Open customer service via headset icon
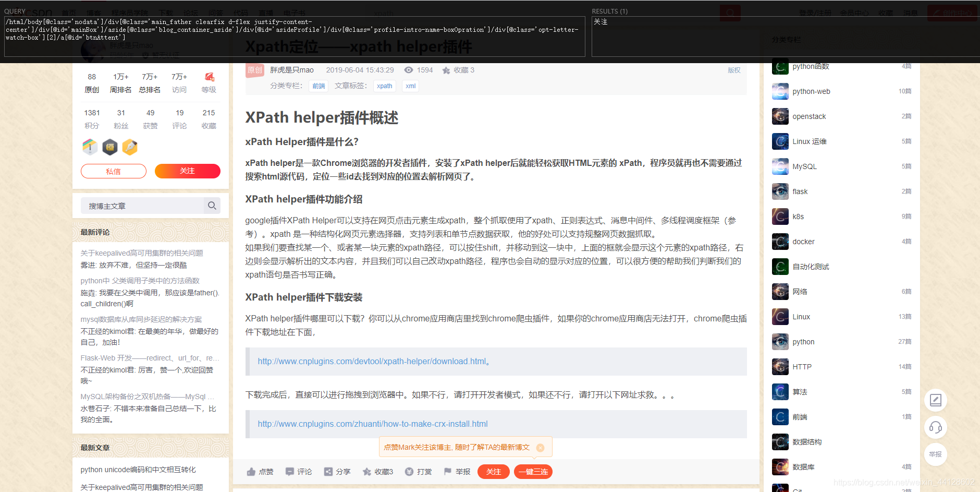 pyautogui.click(x=936, y=427)
